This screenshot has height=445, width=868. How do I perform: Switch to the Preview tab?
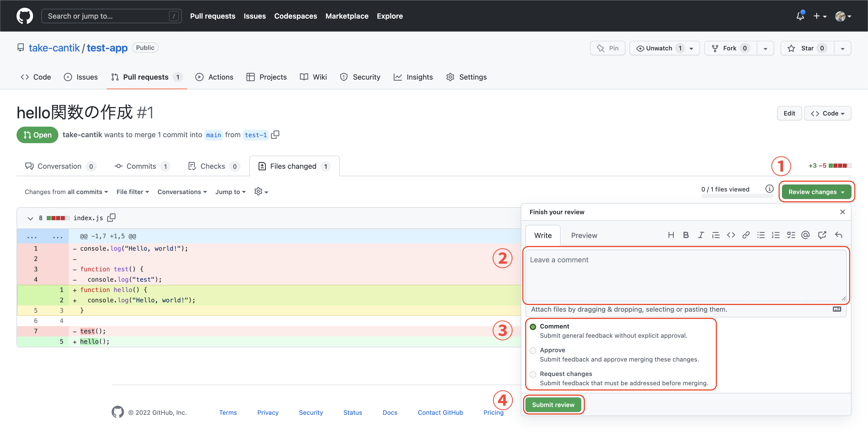584,235
